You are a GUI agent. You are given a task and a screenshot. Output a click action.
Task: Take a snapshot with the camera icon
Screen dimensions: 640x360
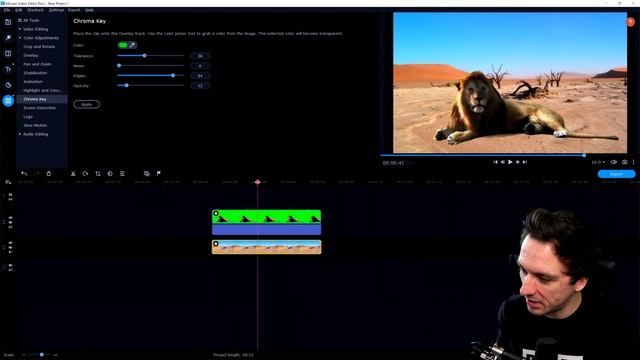624,162
